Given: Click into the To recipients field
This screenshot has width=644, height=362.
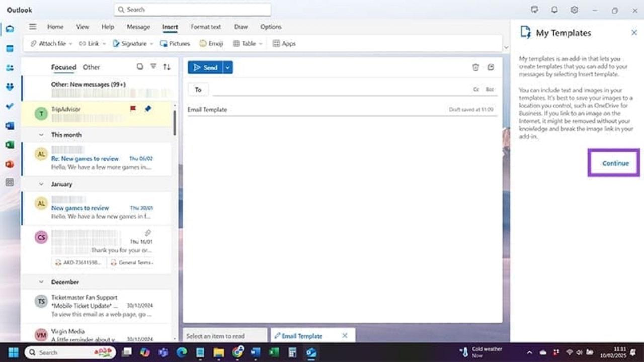Looking at the screenshot, I should pyautogui.click(x=337, y=89).
